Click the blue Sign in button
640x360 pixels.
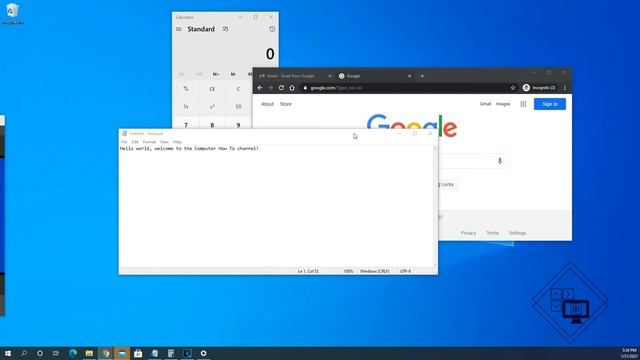point(550,104)
